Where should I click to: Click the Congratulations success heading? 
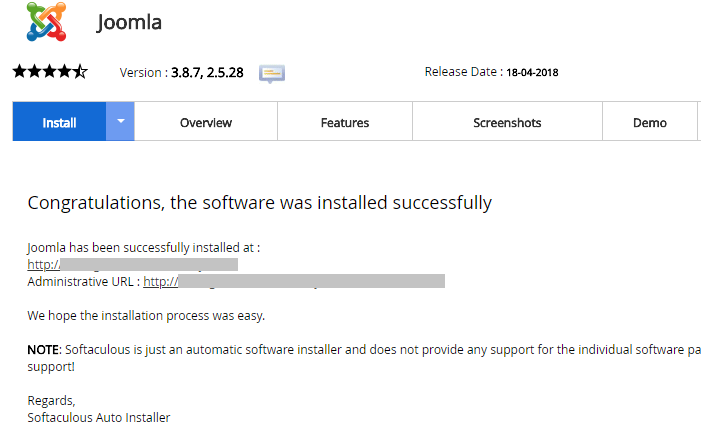point(260,203)
